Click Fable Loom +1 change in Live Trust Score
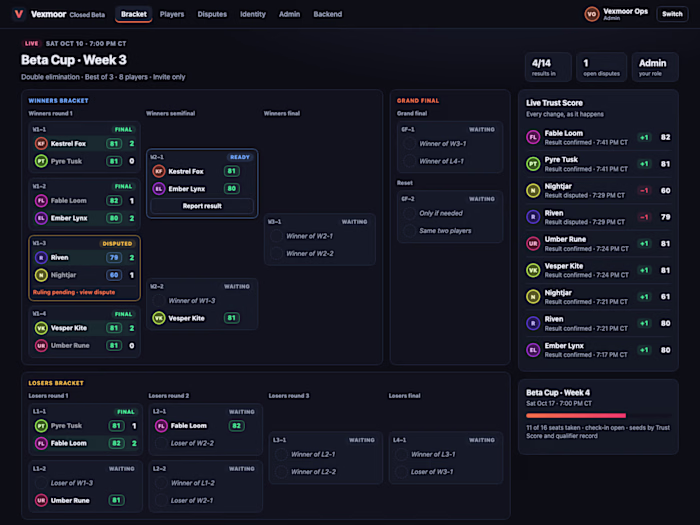 pos(644,138)
